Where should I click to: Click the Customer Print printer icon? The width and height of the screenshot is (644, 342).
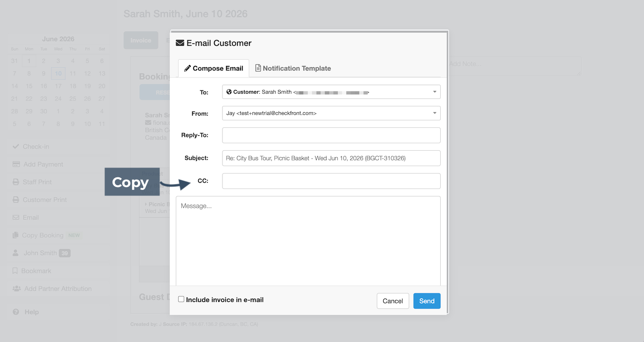click(x=16, y=200)
